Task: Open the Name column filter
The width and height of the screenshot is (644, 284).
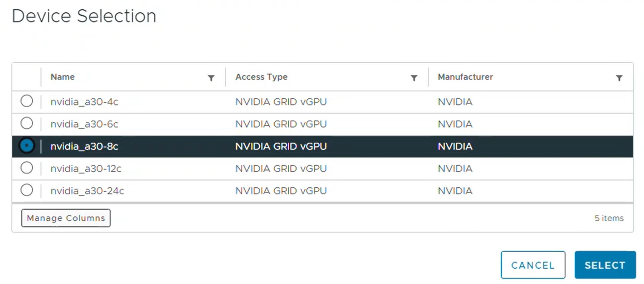Action: (211, 78)
